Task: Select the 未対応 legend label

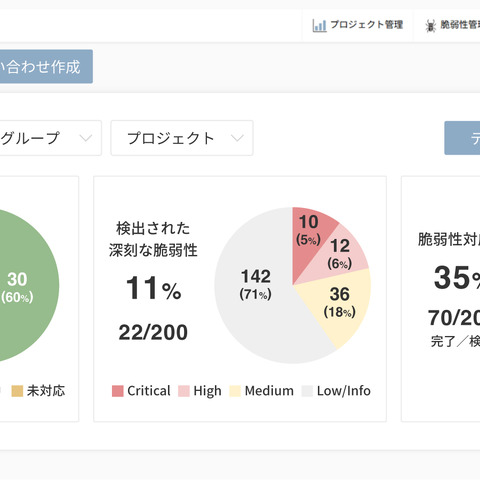Action: point(46,391)
